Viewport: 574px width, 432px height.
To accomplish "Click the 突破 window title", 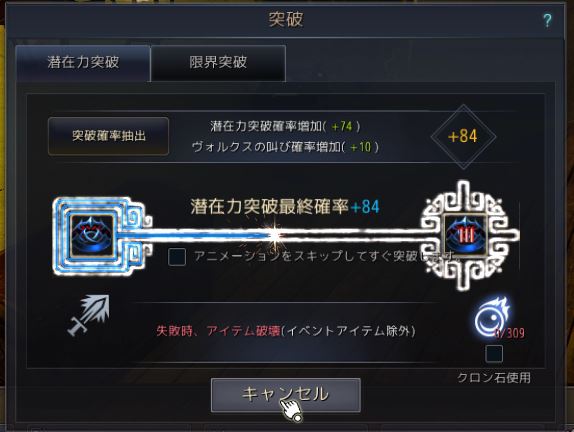I will [x=286, y=19].
